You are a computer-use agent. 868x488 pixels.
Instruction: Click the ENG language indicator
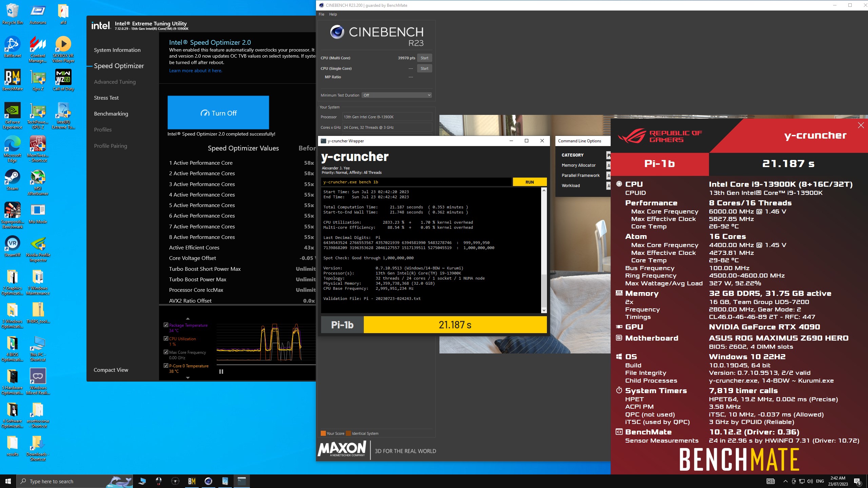[820, 481]
